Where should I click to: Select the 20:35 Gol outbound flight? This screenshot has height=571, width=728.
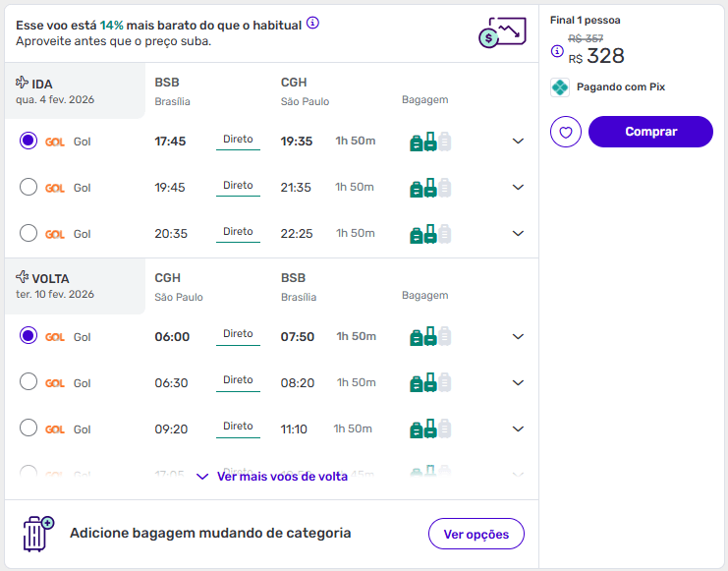[x=28, y=233]
